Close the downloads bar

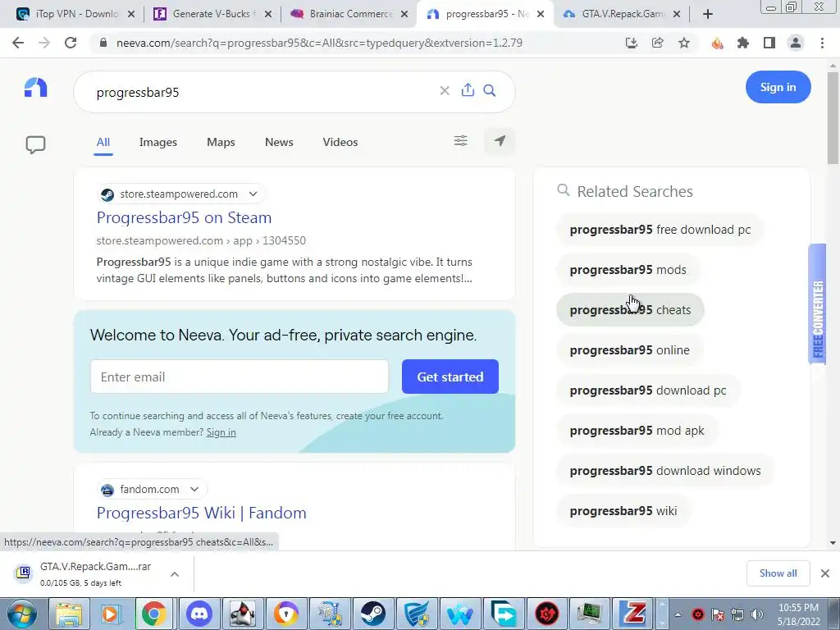(x=825, y=573)
